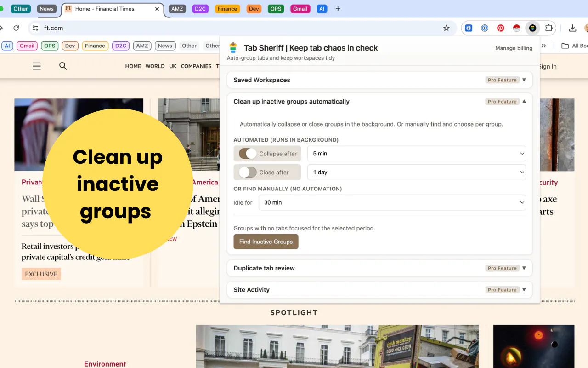The width and height of the screenshot is (588, 368).
Task: Open a new tab with plus icon
Action: point(338,9)
